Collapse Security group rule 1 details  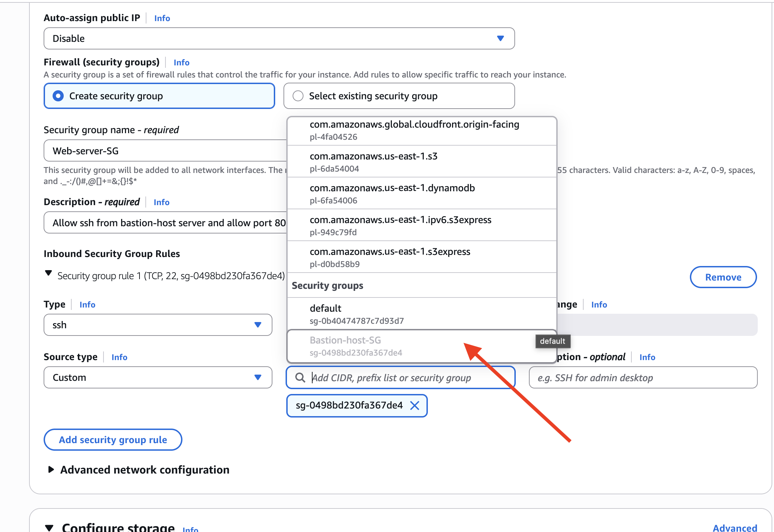pos(48,273)
